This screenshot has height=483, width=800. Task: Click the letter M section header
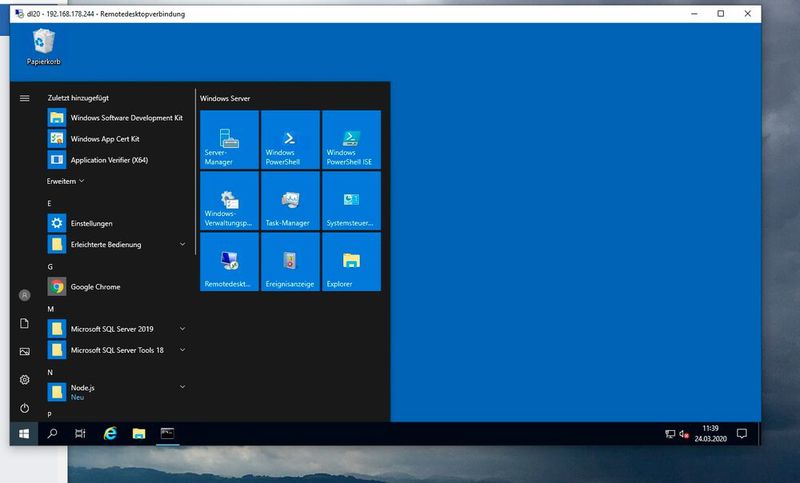coord(51,309)
